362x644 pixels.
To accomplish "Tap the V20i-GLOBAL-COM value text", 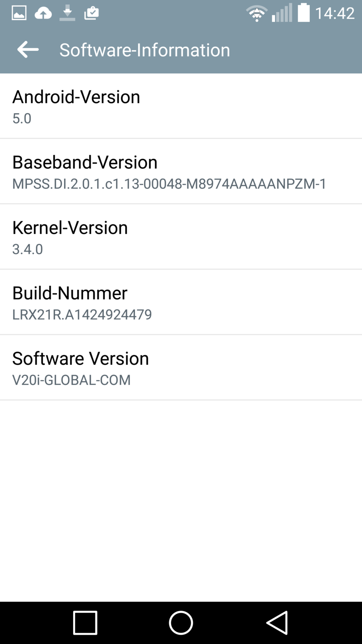I will pos(72,380).
